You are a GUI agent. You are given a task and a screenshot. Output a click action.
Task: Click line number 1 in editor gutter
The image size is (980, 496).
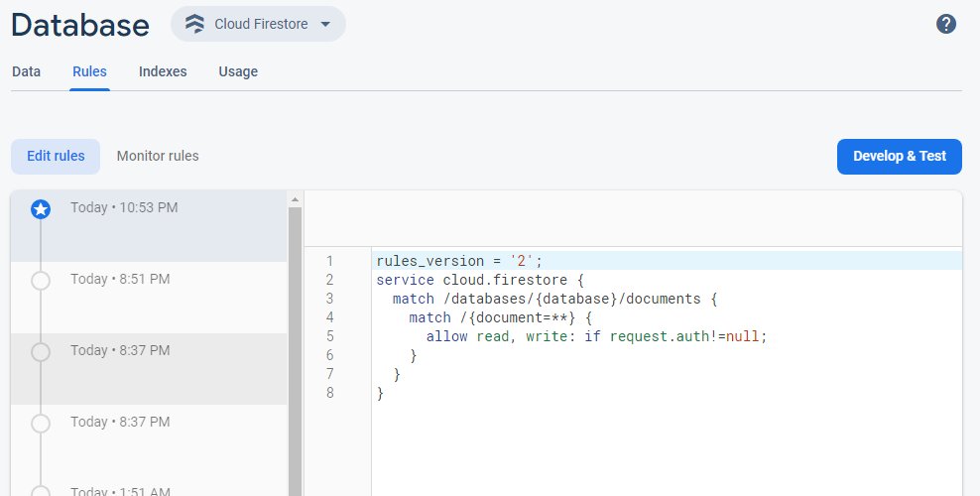pyautogui.click(x=329, y=261)
